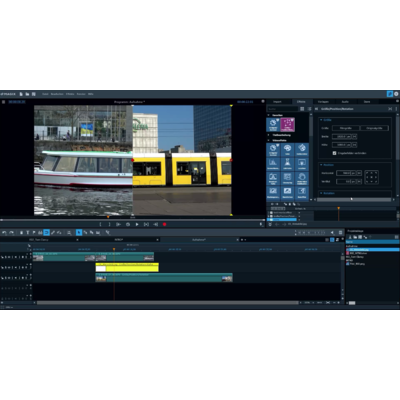Select the flask art filter tile
Image resolution: width=400 pixels, height=400 pixels.
pyautogui.click(x=287, y=164)
